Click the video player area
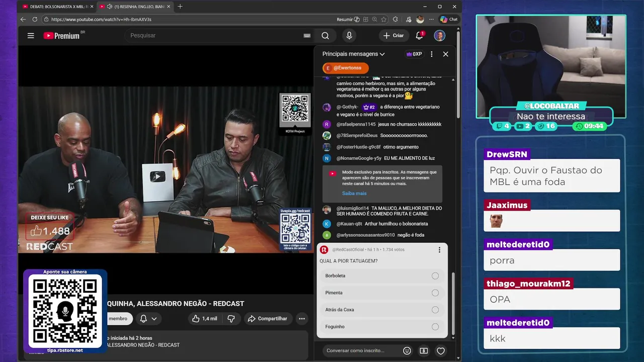 [166, 169]
